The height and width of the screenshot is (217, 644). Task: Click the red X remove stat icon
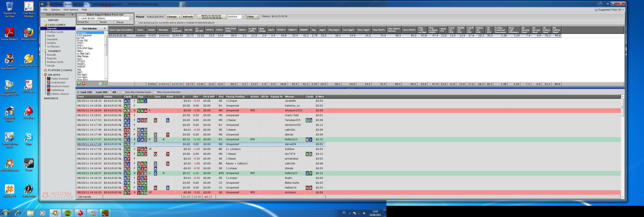(x=83, y=84)
